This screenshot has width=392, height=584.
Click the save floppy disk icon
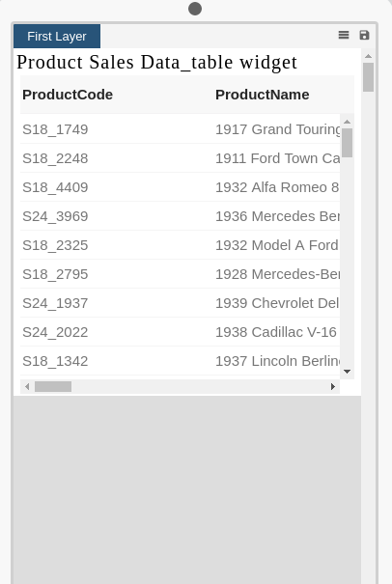pos(364,35)
